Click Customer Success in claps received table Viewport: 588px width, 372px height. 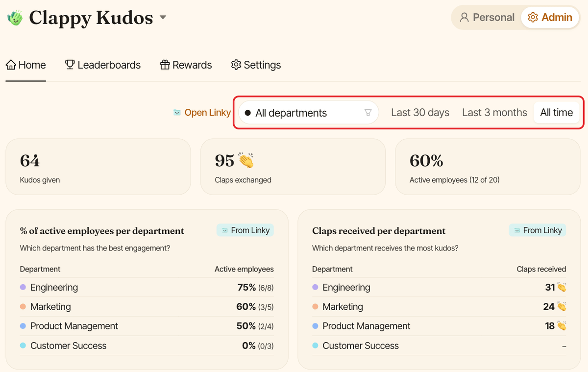(439, 346)
